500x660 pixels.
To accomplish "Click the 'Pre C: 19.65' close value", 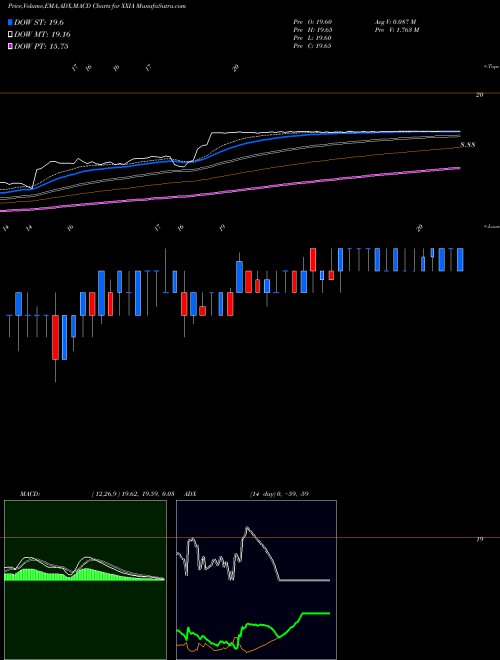I will click(313, 46).
